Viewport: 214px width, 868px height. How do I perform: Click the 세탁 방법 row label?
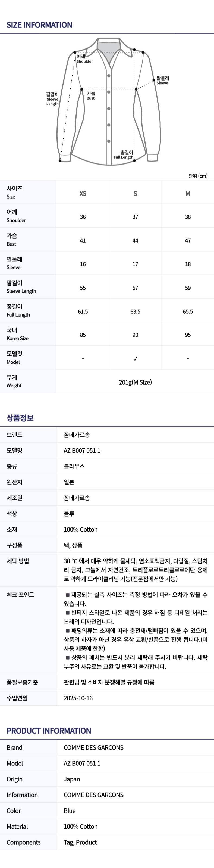click(x=18, y=561)
